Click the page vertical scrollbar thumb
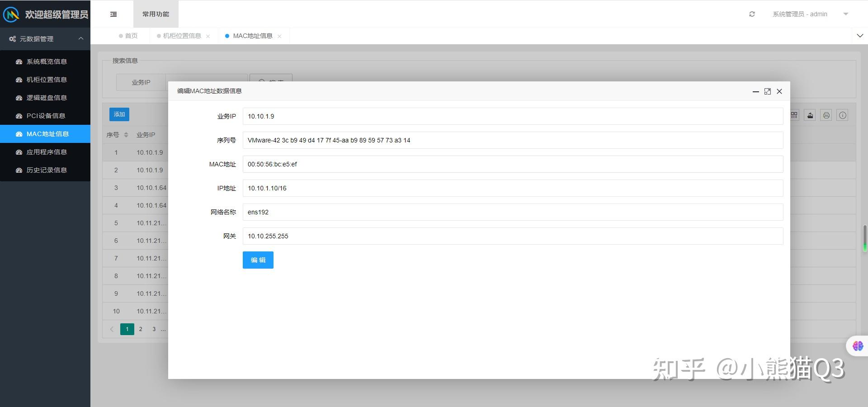The image size is (868, 407). (x=865, y=238)
